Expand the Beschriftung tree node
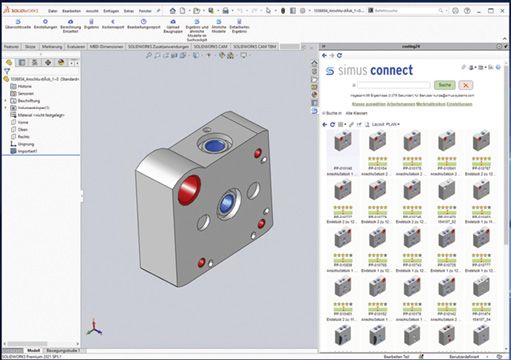Screen dimensions: 511x360 [5, 100]
